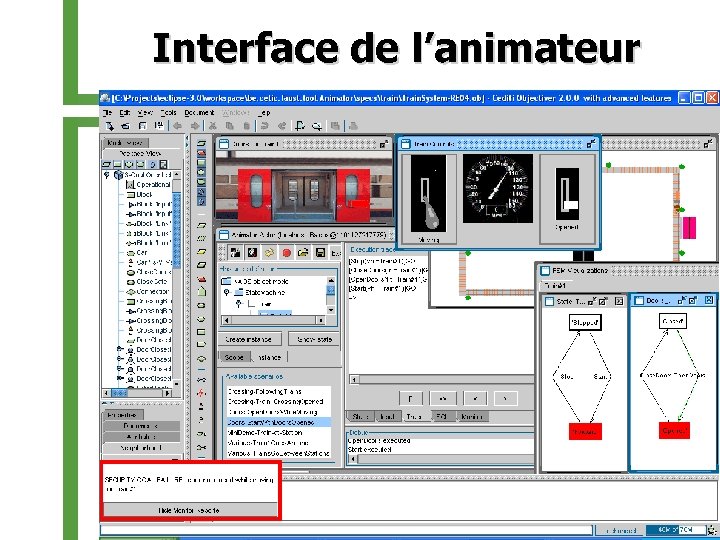
Task: Click the speedometer gauge in Train Controls
Action: pos(498,188)
